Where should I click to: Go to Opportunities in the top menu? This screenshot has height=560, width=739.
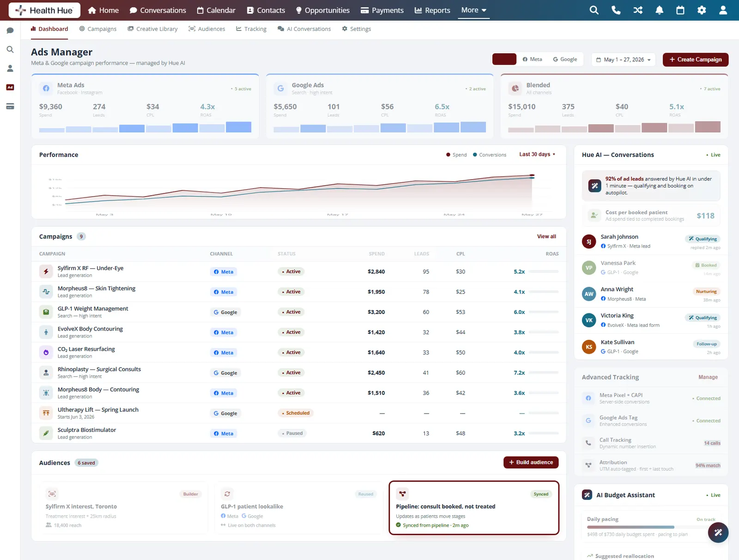322,10
